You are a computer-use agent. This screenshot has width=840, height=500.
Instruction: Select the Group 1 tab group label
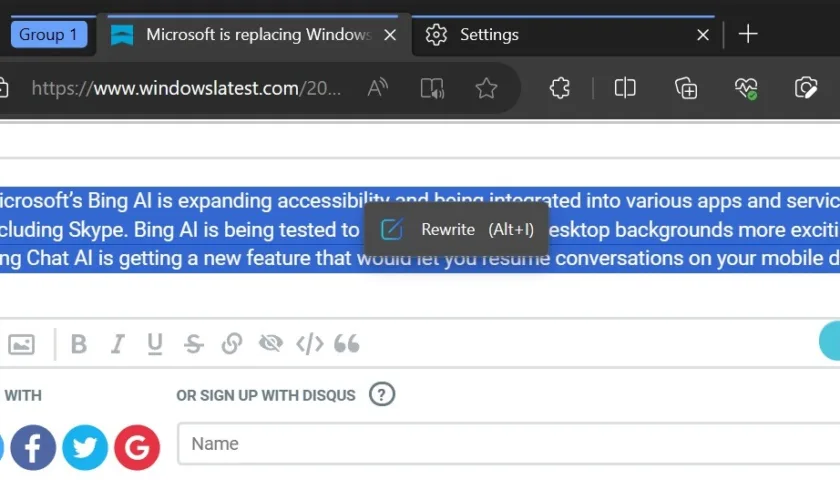(x=49, y=34)
